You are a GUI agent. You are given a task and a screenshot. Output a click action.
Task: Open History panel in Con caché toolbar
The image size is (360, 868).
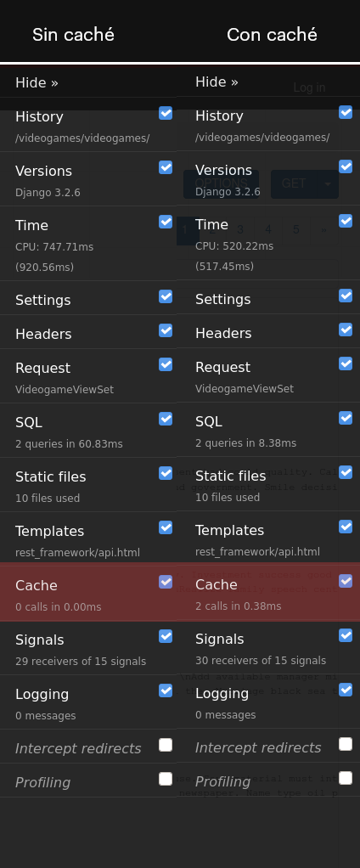point(220,116)
